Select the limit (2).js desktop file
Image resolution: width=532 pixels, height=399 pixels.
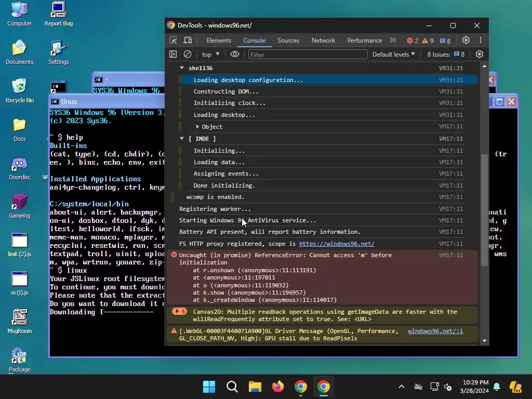pyautogui.click(x=19, y=245)
